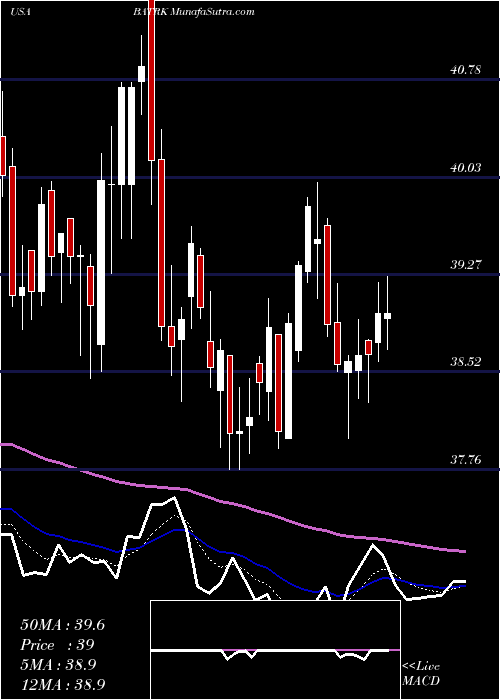Image resolution: width=500 pixels, height=700 pixels.
Task: Click the 12MA : 38.9 reading
Action: click(62, 684)
